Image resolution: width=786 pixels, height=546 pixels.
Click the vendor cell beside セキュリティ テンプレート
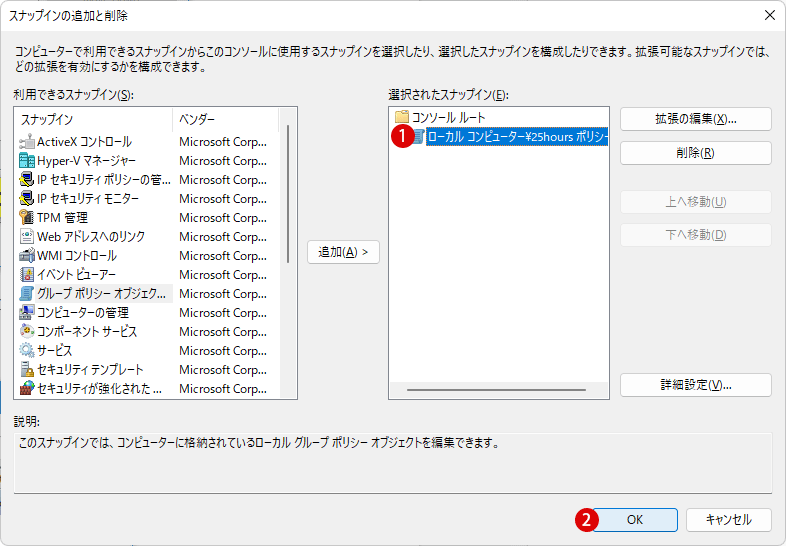click(223, 370)
